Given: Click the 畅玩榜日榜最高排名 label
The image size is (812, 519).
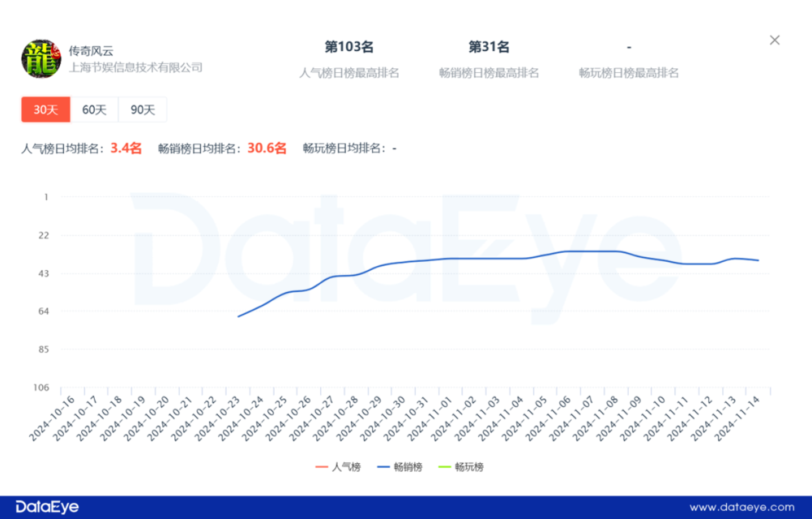Looking at the screenshot, I should pyautogui.click(x=629, y=73).
